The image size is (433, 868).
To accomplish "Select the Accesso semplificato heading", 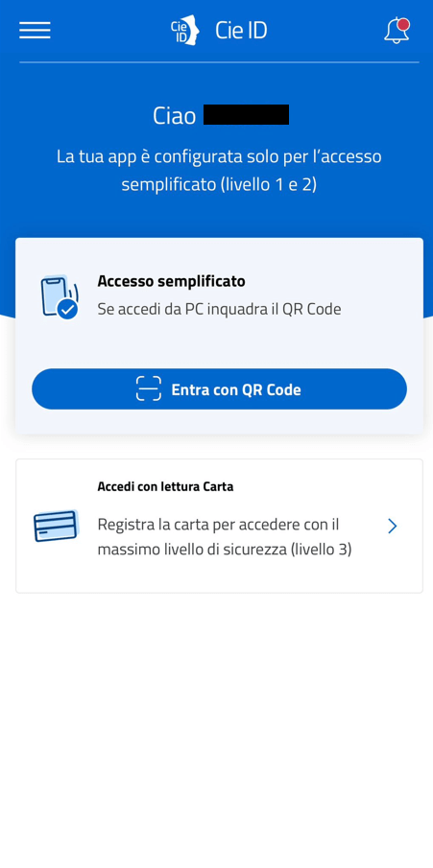I will pos(171,281).
